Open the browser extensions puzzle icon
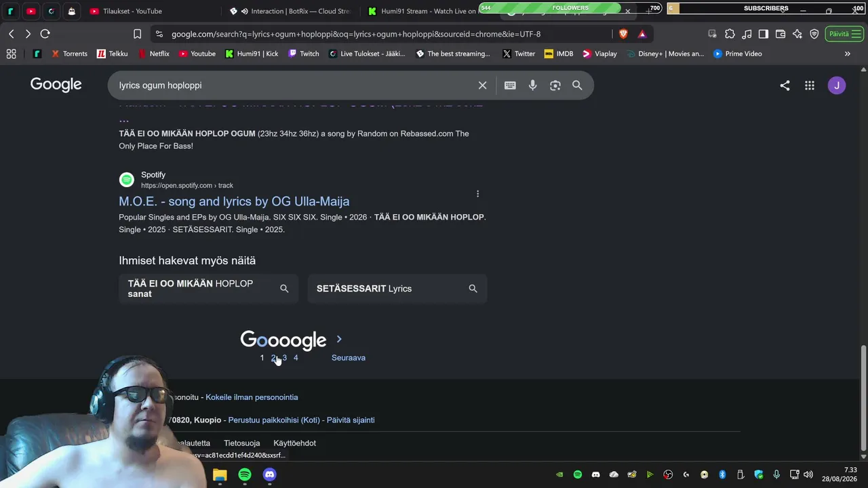Viewport: 868px width, 488px height. pyautogui.click(x=730, y=34)
